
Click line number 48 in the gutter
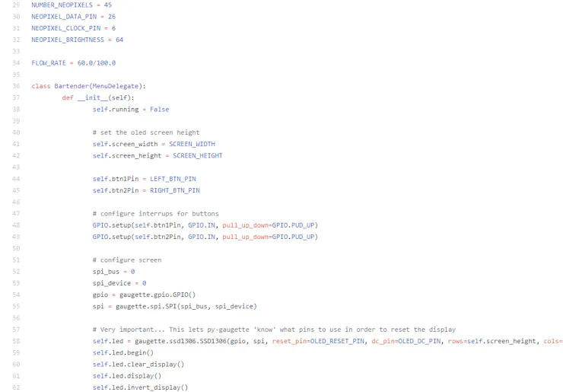(16, 225)
